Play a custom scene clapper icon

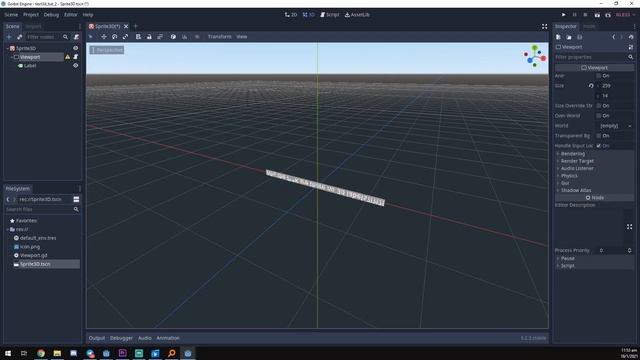(x=608, y=15)
